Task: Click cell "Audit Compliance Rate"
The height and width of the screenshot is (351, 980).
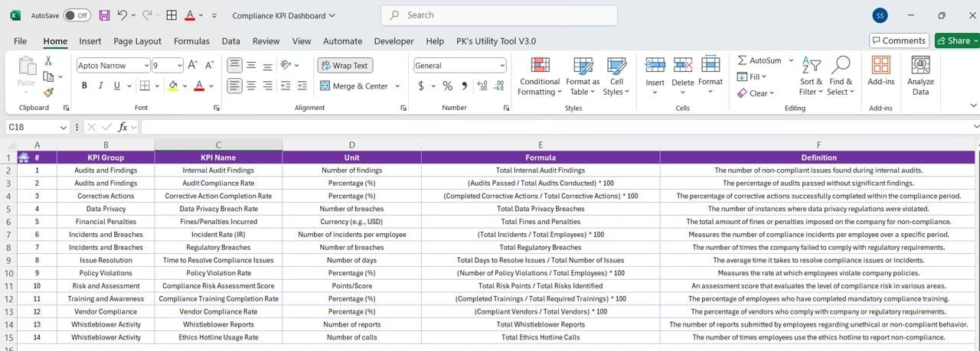Action: point(218,184)
